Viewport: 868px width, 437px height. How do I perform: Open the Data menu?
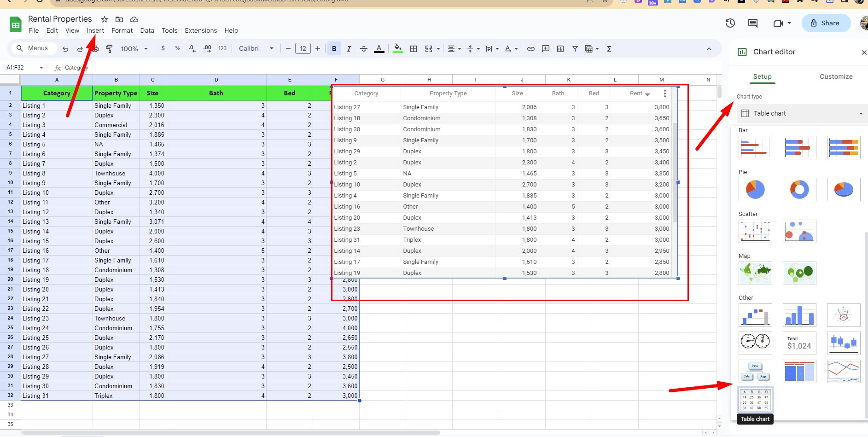[147, 30]
